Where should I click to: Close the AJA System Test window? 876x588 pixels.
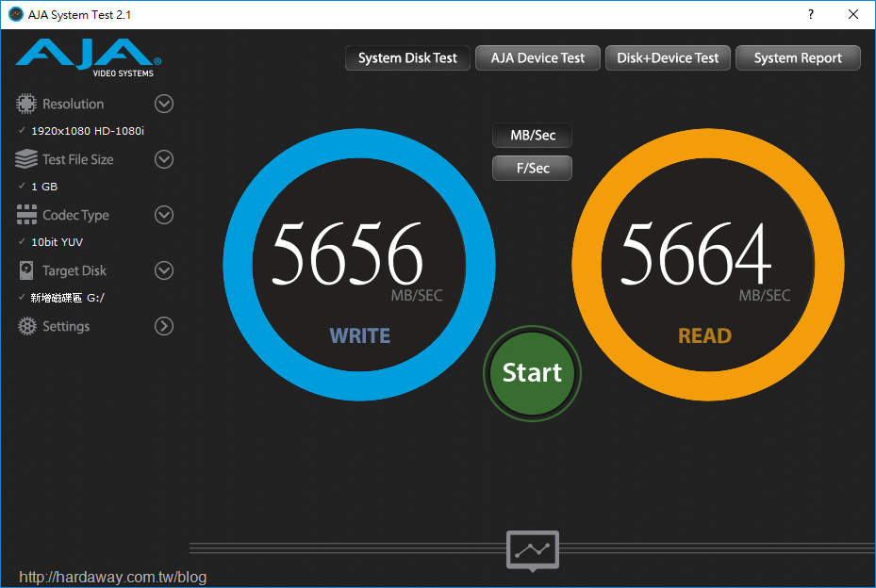pos(853,14)
